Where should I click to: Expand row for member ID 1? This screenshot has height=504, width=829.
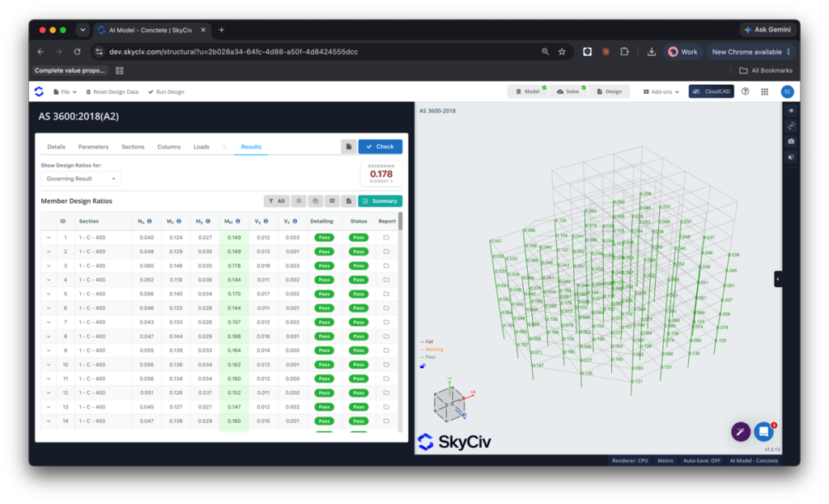point(49,237)
